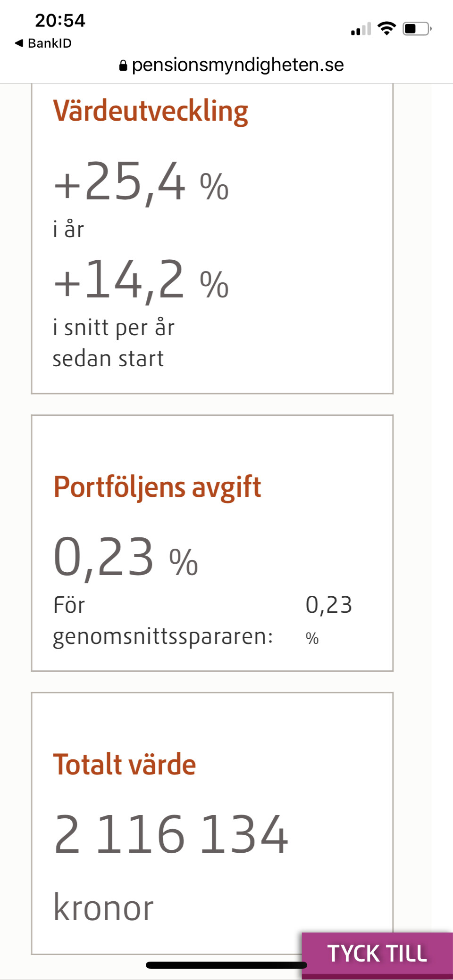Select the Värdeutveckling heading
The image size is (453, 980).
(151, 112)
